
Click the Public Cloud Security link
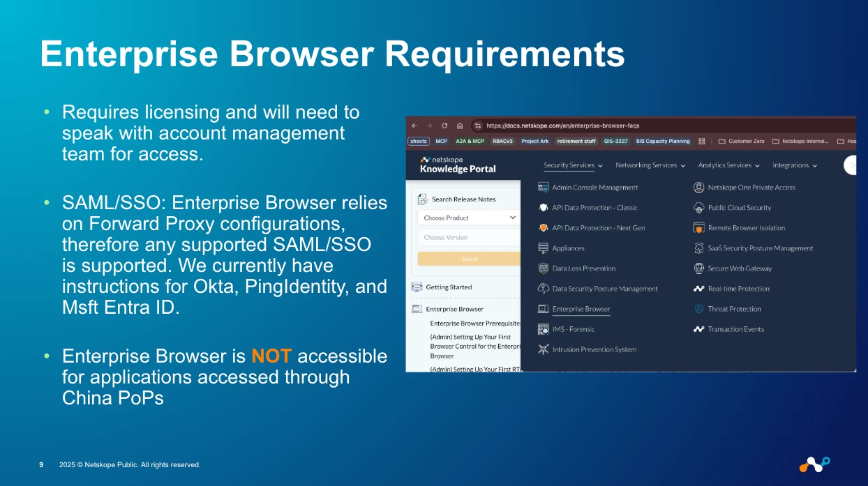740,208
